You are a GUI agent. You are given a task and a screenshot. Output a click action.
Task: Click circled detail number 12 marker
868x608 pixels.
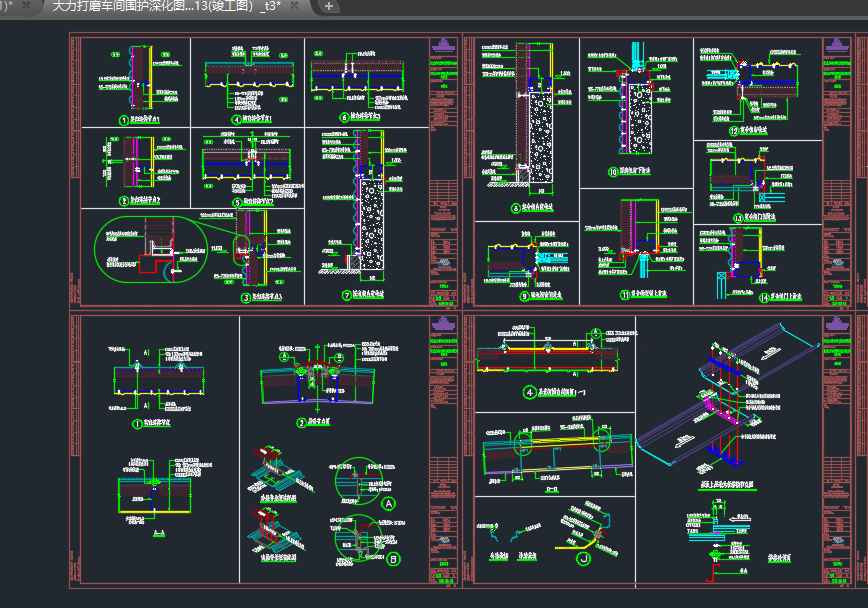[733, 130]
